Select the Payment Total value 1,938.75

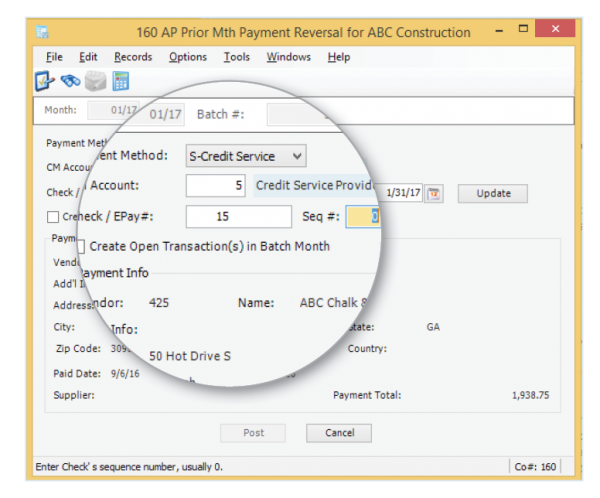(x=530, y=395)
